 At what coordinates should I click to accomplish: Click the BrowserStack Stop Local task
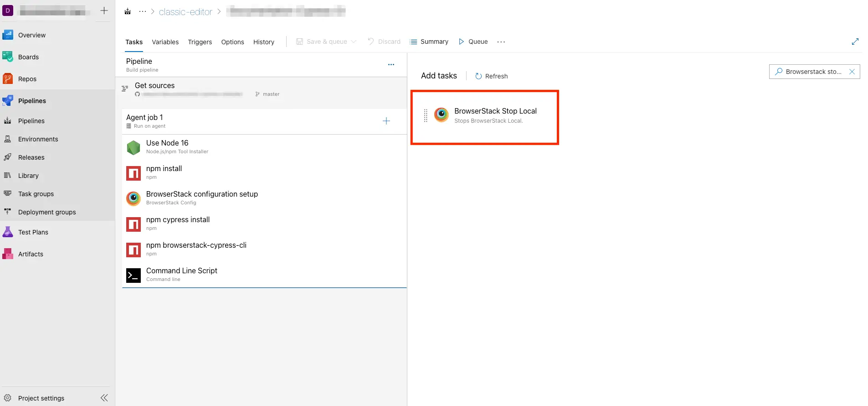[495, 115]
